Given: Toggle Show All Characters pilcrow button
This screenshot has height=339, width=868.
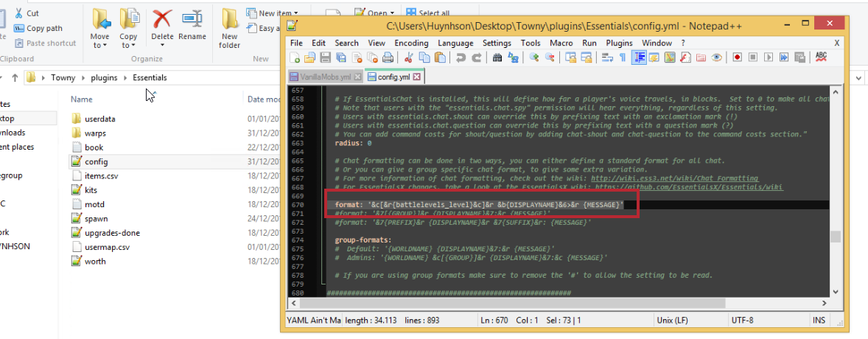Looking at the screenshot, I should click(623, 57).
